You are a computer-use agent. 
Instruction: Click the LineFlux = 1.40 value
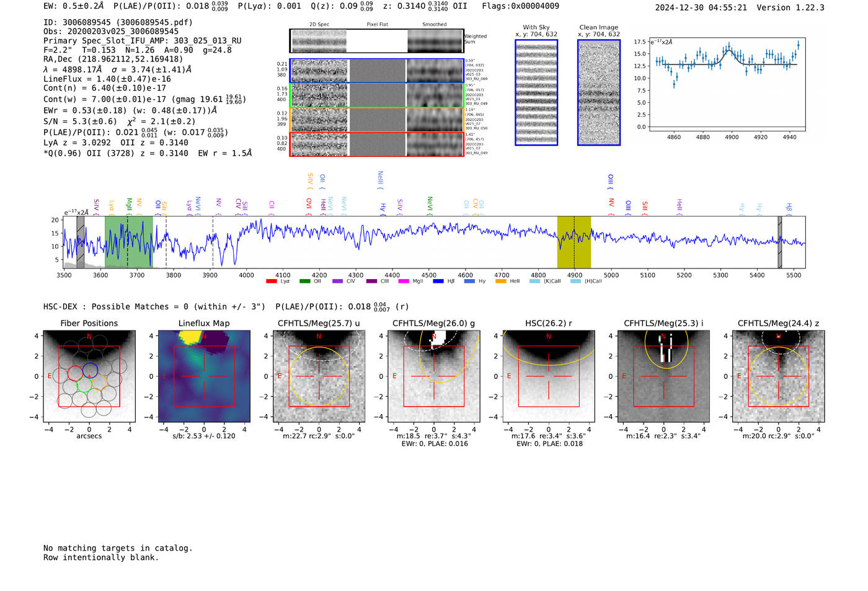(x=107, y=79)
